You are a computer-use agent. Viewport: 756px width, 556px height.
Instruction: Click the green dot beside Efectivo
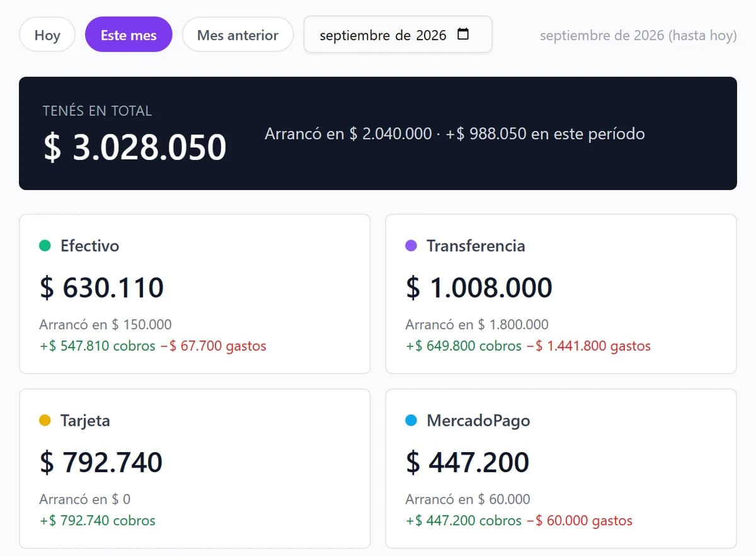click(x=45, y=246)
